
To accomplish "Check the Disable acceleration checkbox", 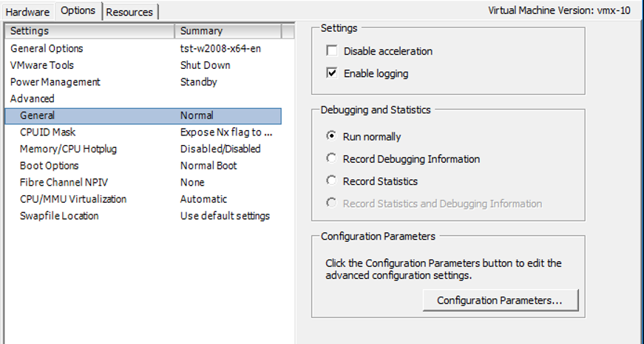I will pyautogui.click(x=331, y=51).
